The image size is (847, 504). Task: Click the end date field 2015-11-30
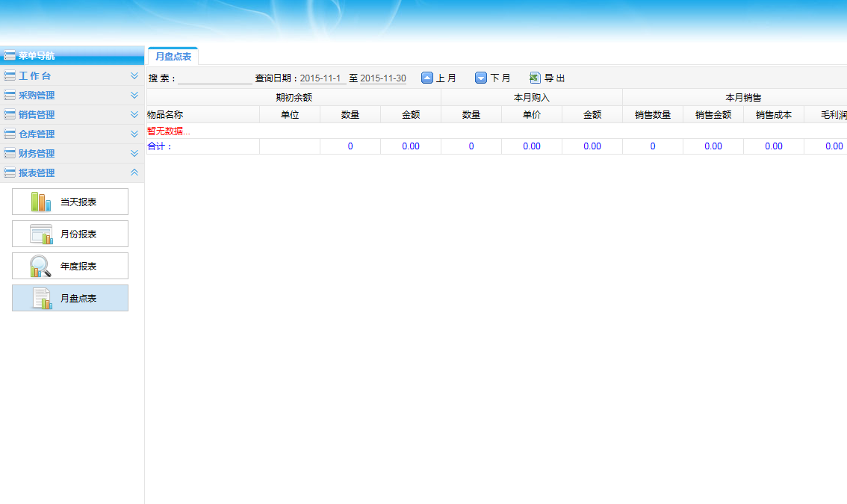point(383,78)
